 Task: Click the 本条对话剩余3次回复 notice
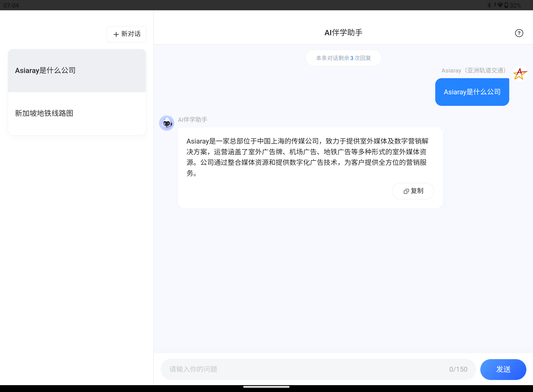343,58
